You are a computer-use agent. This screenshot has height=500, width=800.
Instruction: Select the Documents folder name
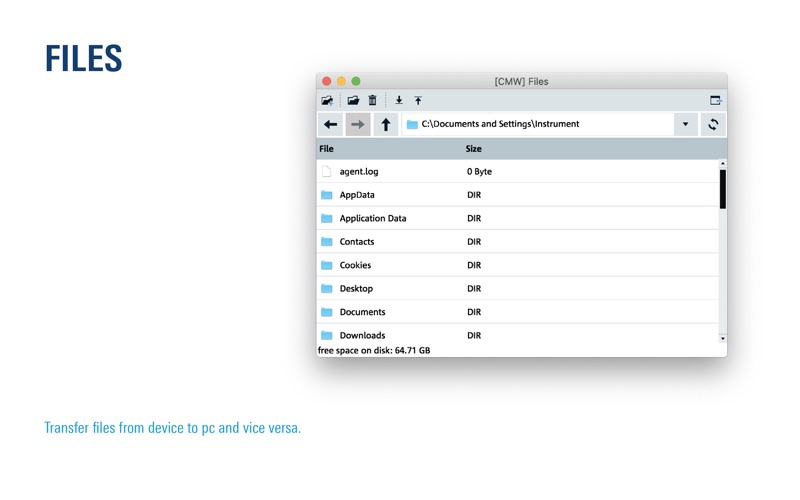(x=363, y=312)
